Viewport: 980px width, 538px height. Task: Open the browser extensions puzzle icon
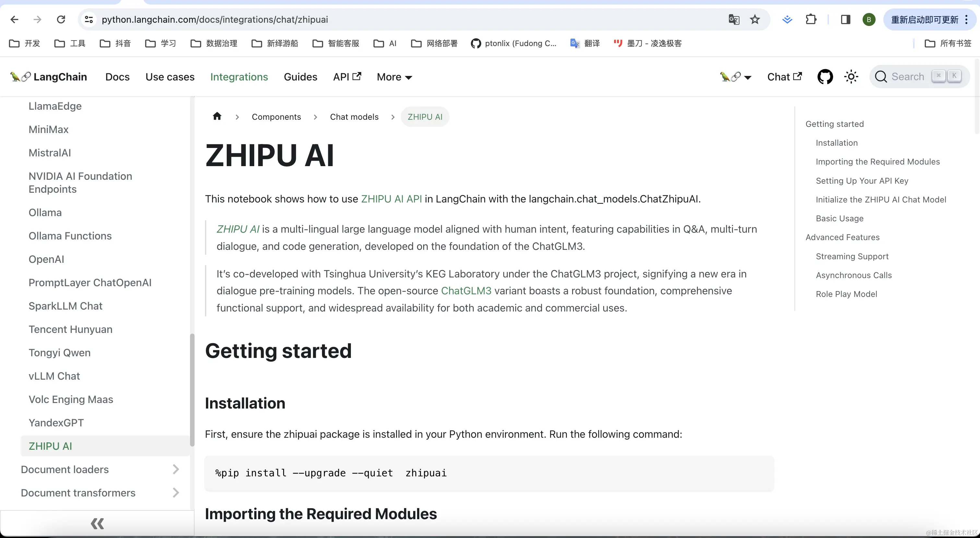(811, 19)
